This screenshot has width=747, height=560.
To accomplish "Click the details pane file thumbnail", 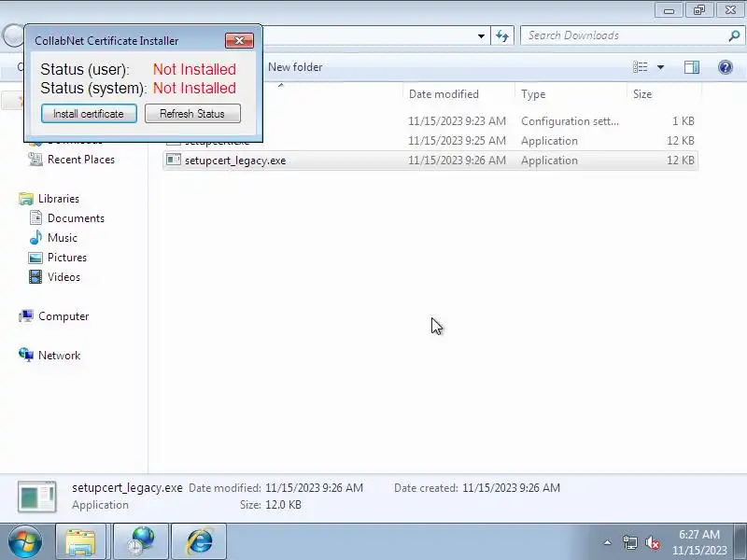I will coord(37,497).
